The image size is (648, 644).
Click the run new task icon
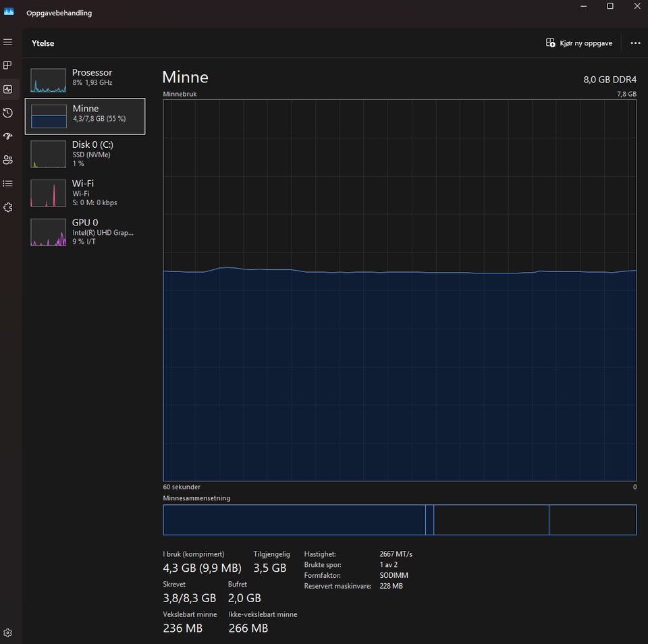click(551, 43)
